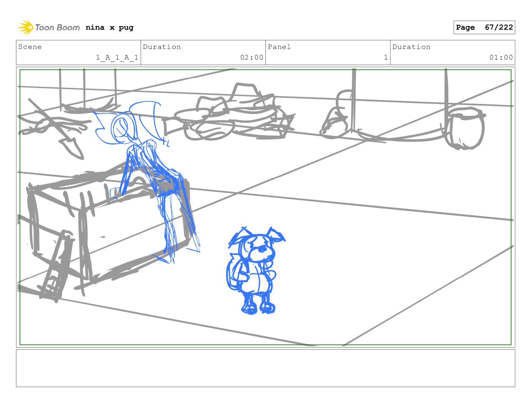Click the empty caption box below the panel
The height and width of the screenshot is (411, 532).
pos(265,368)
